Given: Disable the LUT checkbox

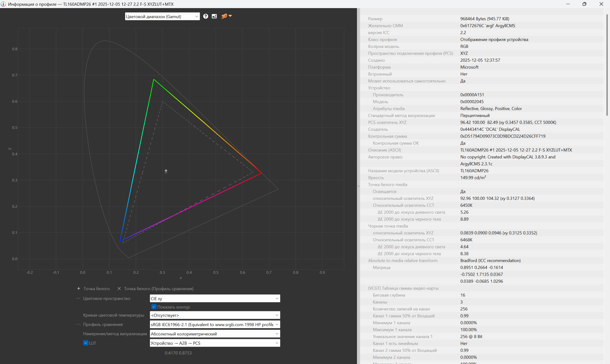Looking at the screenshot, I should coord(86,343).
